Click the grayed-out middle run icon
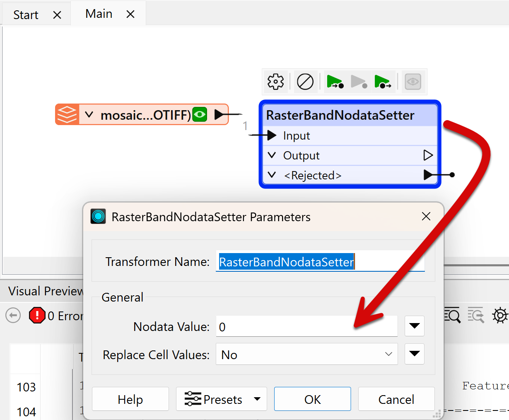This screenshot has width=509, height=420. tap(359, 82)
